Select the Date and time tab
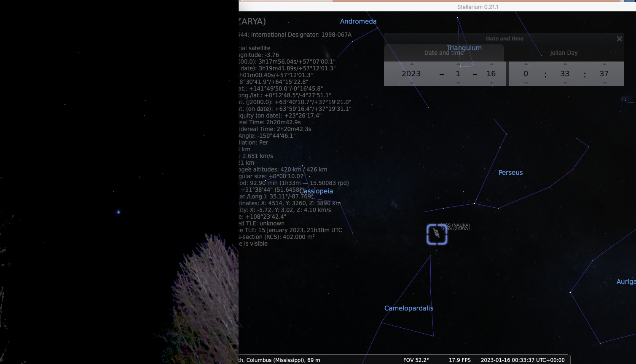This screenshot has height=364, width=636. [x=443, y=53]
